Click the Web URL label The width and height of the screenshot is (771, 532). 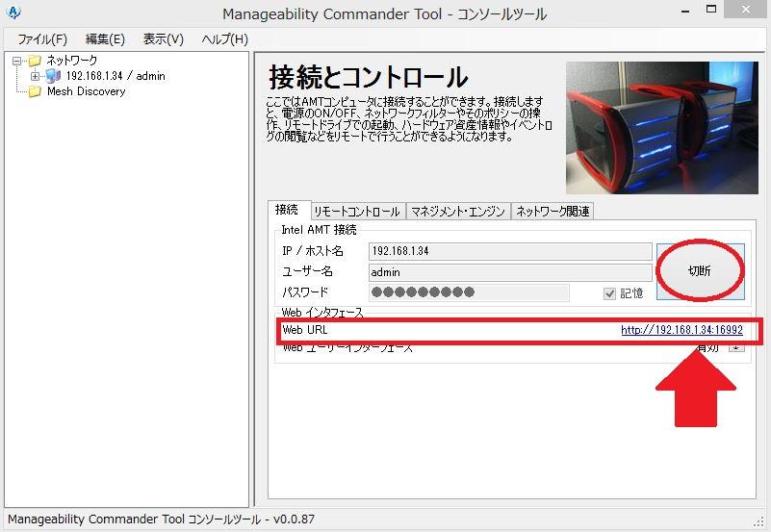(305, 330)
